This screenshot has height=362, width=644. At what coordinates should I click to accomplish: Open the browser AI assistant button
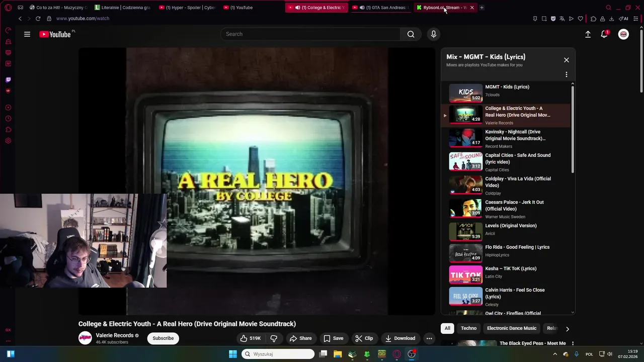623,19
